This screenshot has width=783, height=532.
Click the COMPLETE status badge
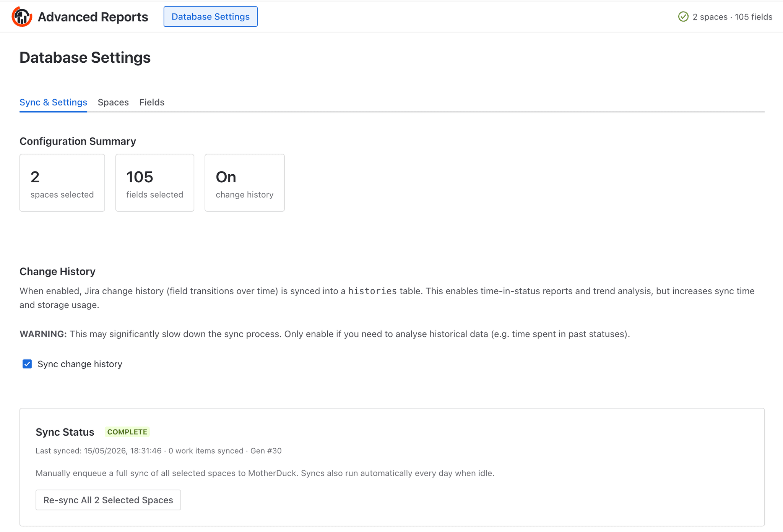127,432
